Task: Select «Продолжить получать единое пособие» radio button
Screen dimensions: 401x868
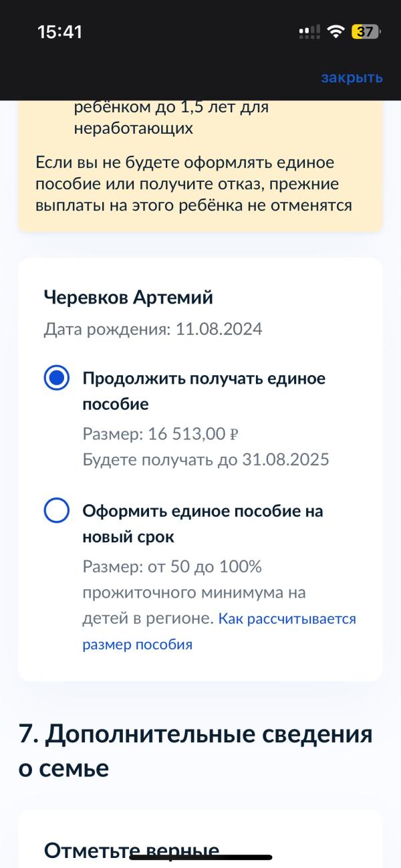Action: point(57,378)
